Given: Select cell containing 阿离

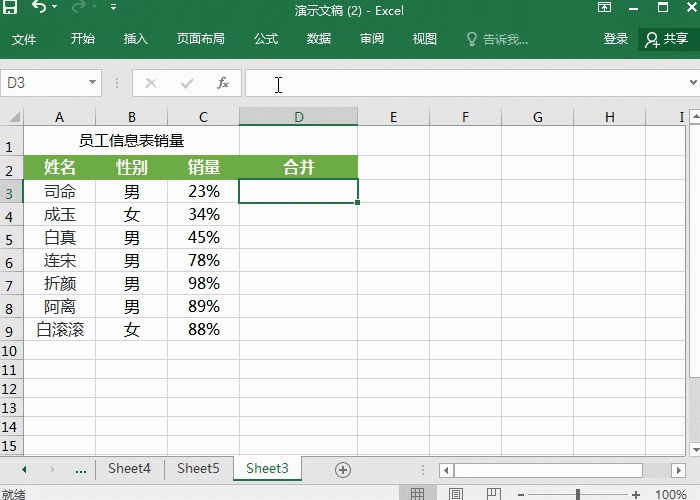Looking at the screenshot, I should click(59, 307).
